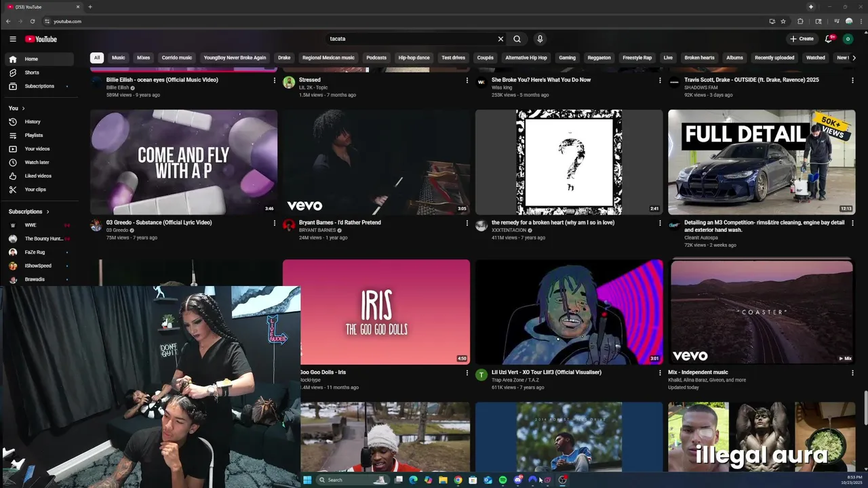This screenshot has width=868, height=488.
Task: Open the XXXTENTACION channel link
Action: pyautogui.click(x=509, y=230)
